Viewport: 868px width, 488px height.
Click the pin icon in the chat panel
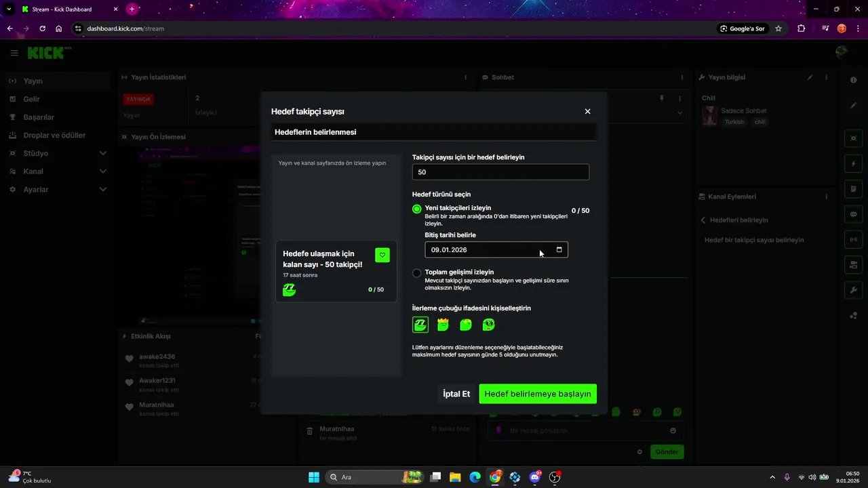[x=662, y=98]
